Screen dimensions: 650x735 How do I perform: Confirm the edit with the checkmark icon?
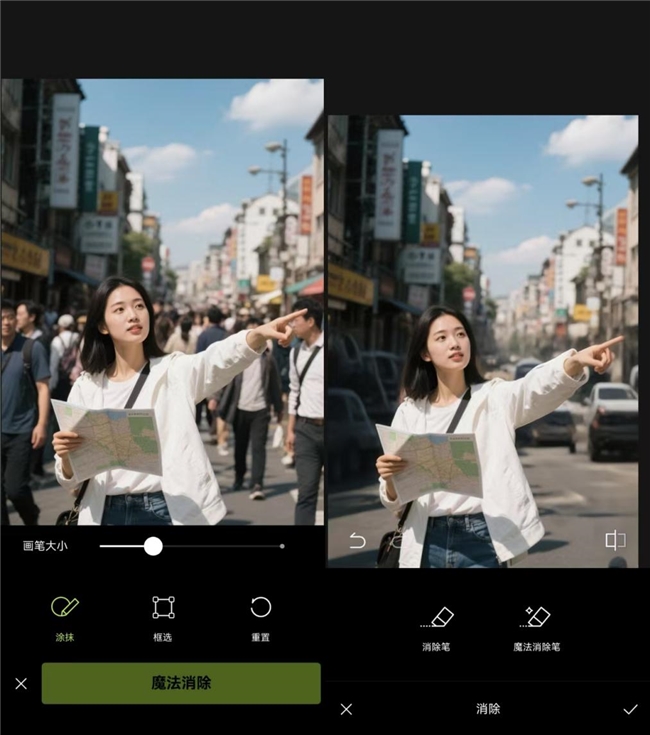tap(630, 709)
